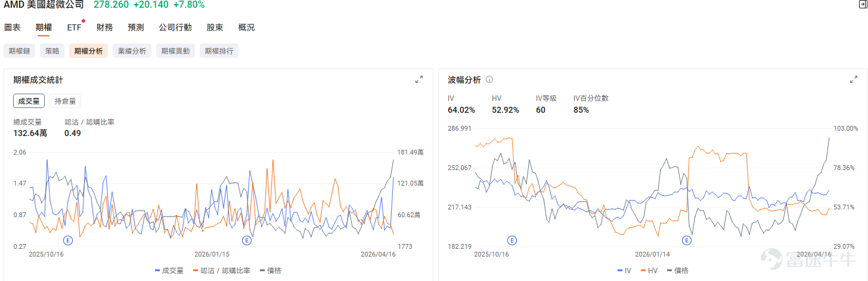868x281 pixels.
Task: Click the 286.991 axis label
Action: coord(460,128)
